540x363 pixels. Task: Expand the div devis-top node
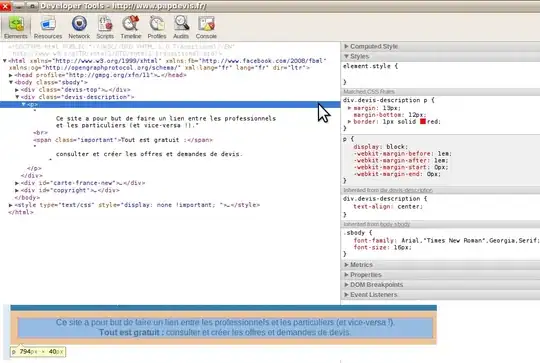click(x=17, y=90)
